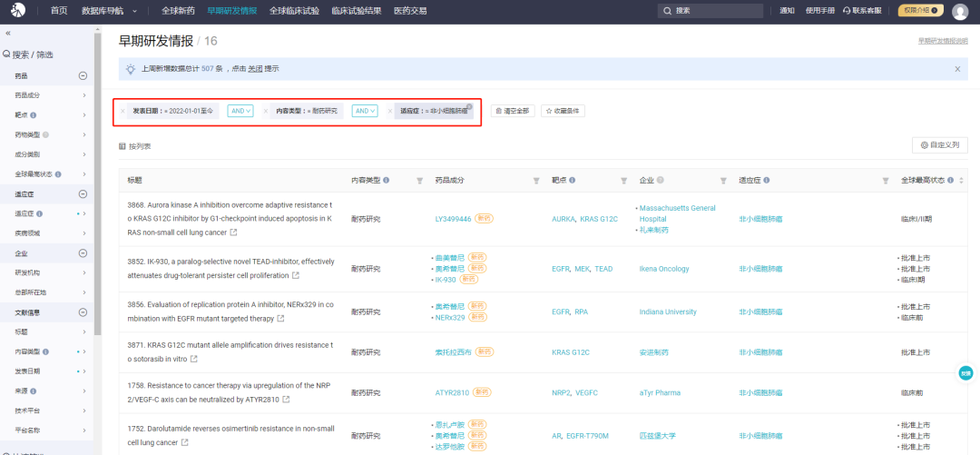Viewport: 980px width, 455px height.
Task: Collapse the 适应症 sidebar section header
Action: click(x=83, y=194)
